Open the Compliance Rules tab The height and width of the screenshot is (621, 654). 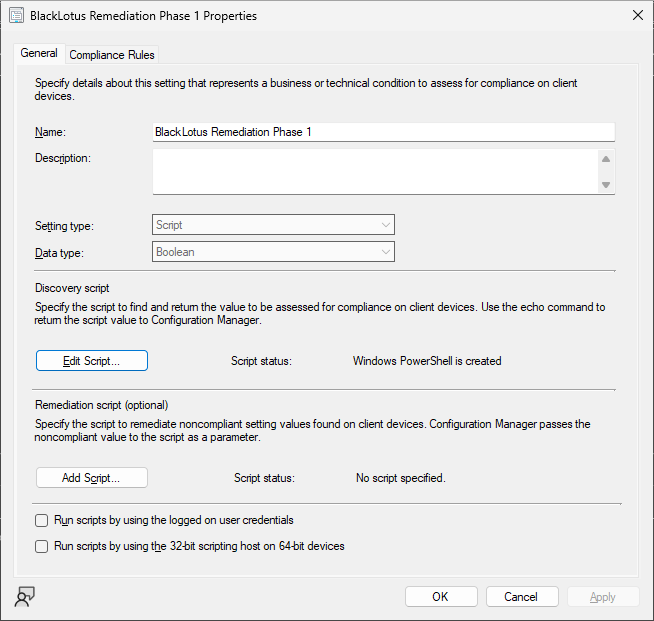[112, 55]
